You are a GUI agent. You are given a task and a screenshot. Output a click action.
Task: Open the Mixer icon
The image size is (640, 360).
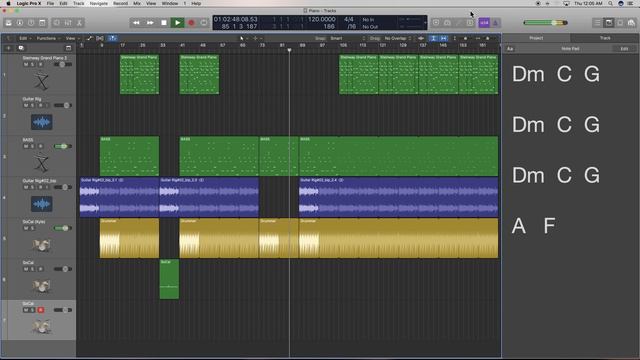(68, 23)
